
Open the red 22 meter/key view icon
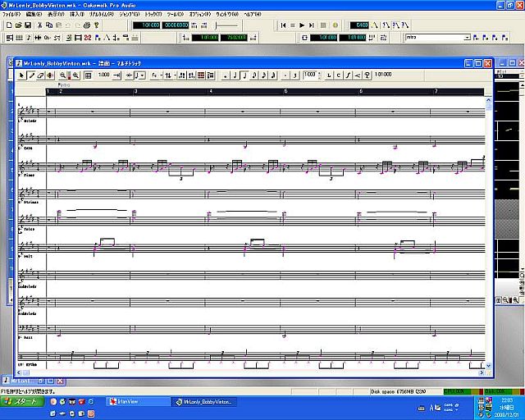tap(88, 38)
